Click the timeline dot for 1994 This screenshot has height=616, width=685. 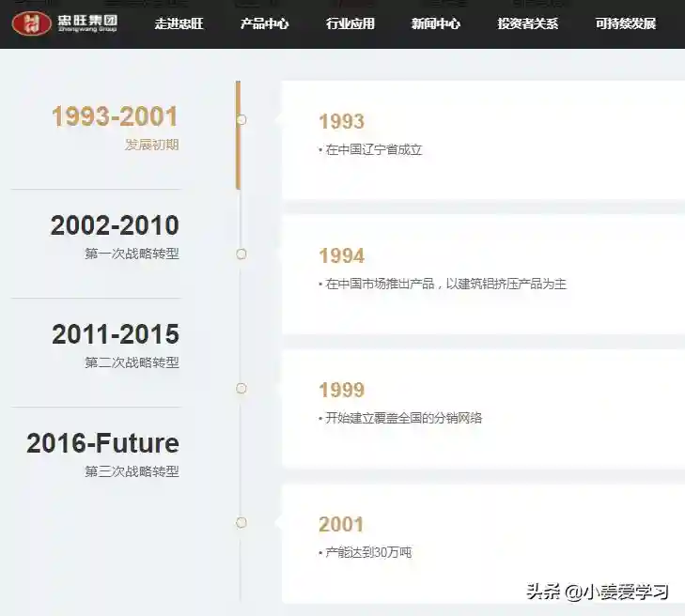click(x=241, y=254)
